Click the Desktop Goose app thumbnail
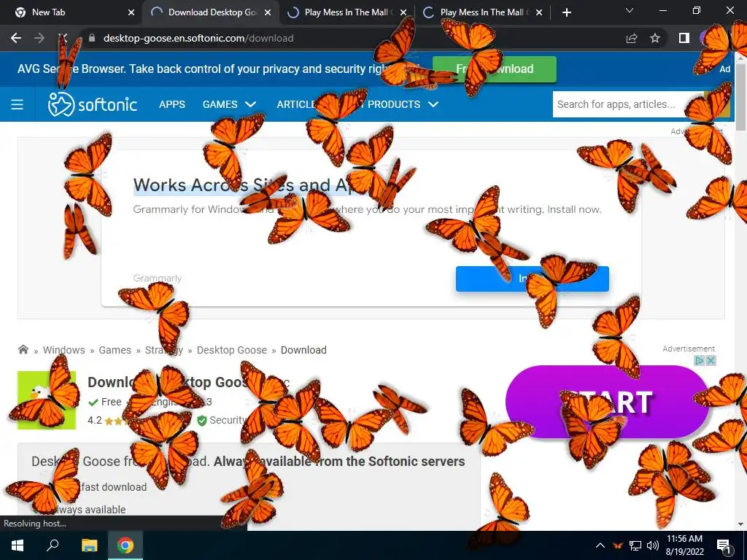 (47, 400)
